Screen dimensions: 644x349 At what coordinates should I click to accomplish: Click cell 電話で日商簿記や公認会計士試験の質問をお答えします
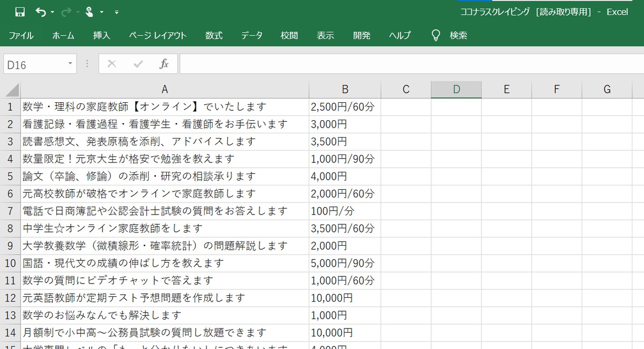tap(165, 211)
